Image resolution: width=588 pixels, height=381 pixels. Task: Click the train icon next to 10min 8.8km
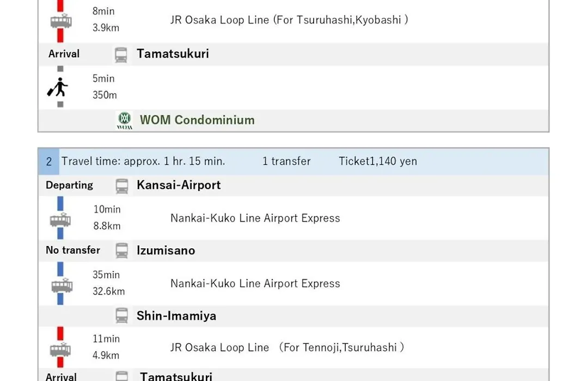click(x=60, y=220)
